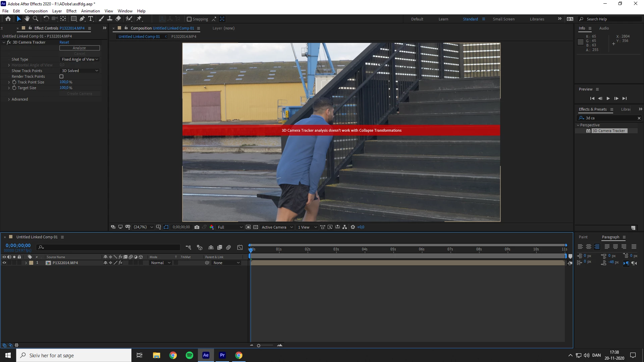Select the Puppet Pin tool
The image size is (644, 362).
[x=139, y=19]
